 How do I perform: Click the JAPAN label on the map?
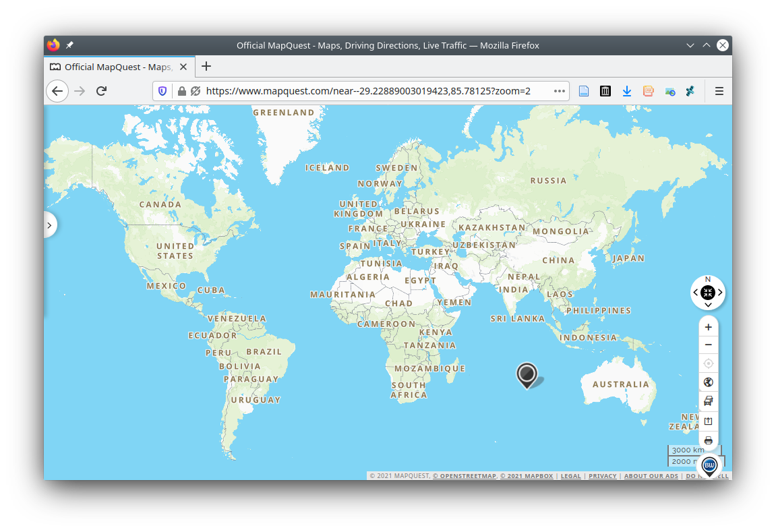click(x=628, y=258)
